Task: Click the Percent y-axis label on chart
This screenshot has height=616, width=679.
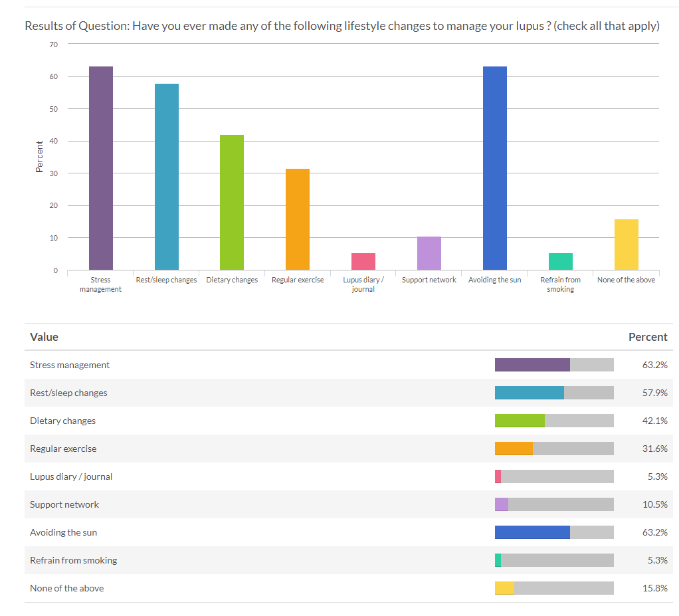Action: 39,157
